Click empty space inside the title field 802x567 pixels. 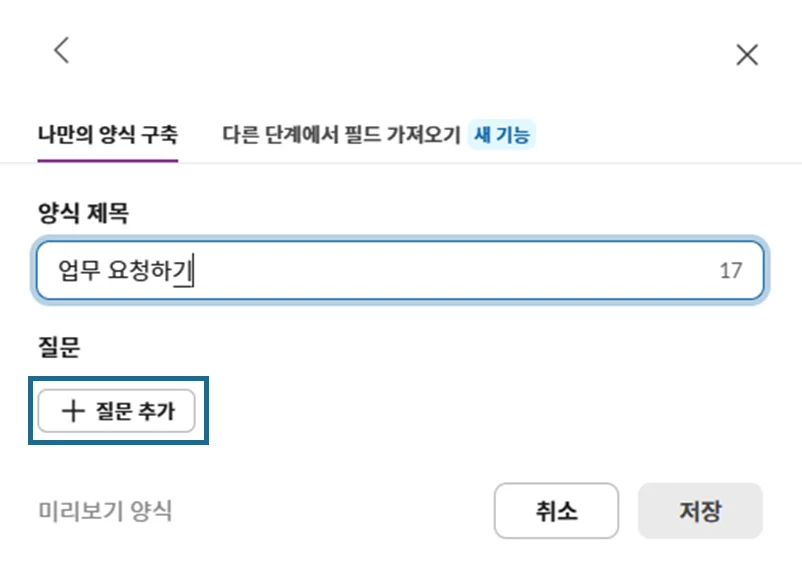click(x=450, y=271)
